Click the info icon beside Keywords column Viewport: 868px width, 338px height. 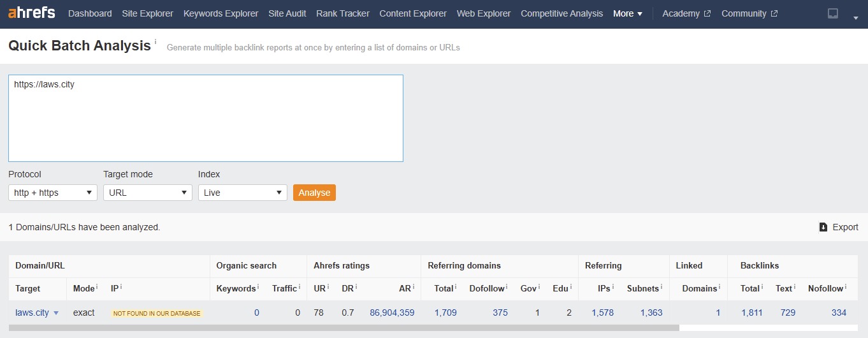pyautogui.click(x=258, y=288)
